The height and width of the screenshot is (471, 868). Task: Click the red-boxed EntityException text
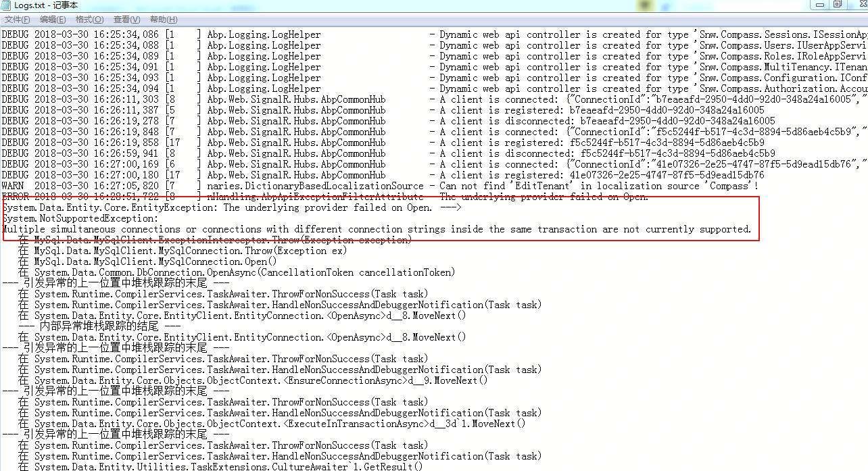tap(203, 207)
